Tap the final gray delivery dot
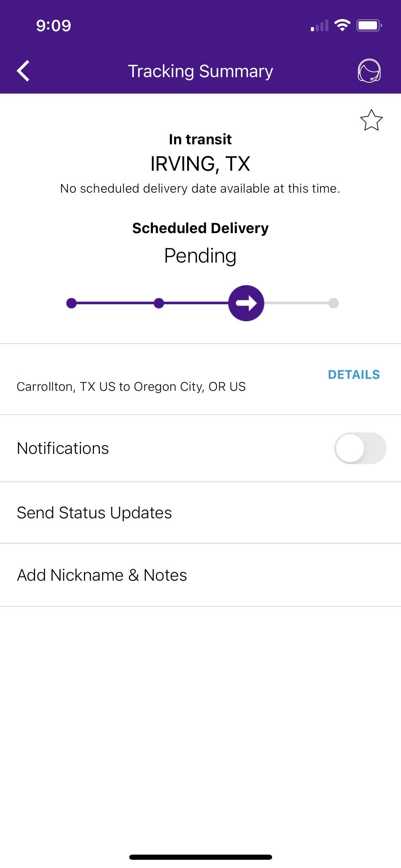This screenshot has width=401, height=868. tap(333, 303)
